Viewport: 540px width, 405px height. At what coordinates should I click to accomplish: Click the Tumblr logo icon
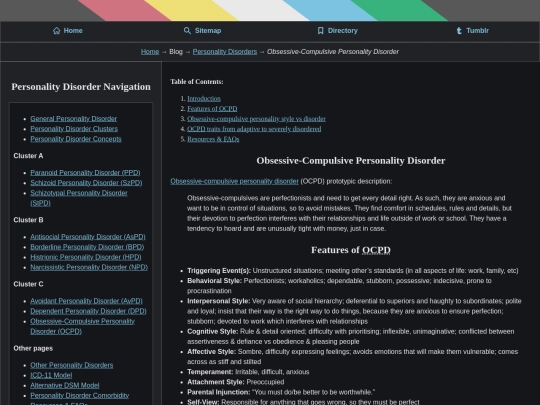(459, 31)
